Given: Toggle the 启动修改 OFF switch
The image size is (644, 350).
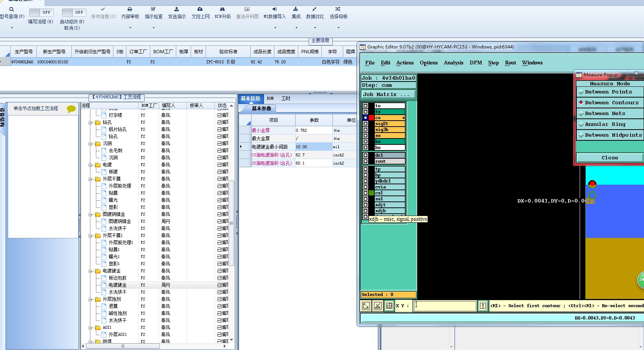Looking at the screenshot, I should pyautogui.click(x=74, y=12).
